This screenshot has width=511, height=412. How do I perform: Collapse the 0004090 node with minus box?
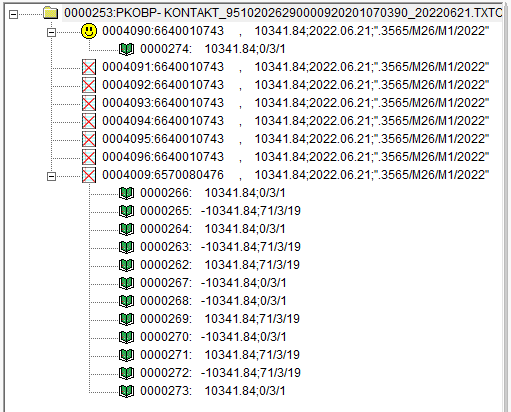[51, 32]
